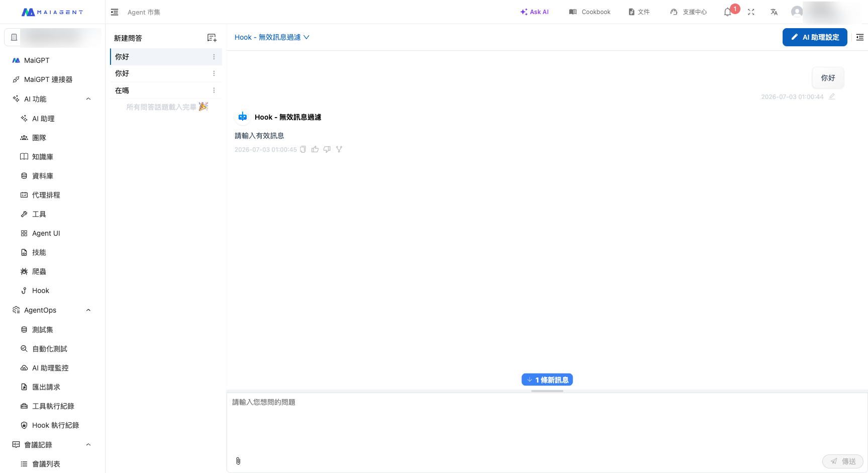Jump to 1 條新訊息
The height and width of the screenshot is (473, 868).
click(547, 380)
